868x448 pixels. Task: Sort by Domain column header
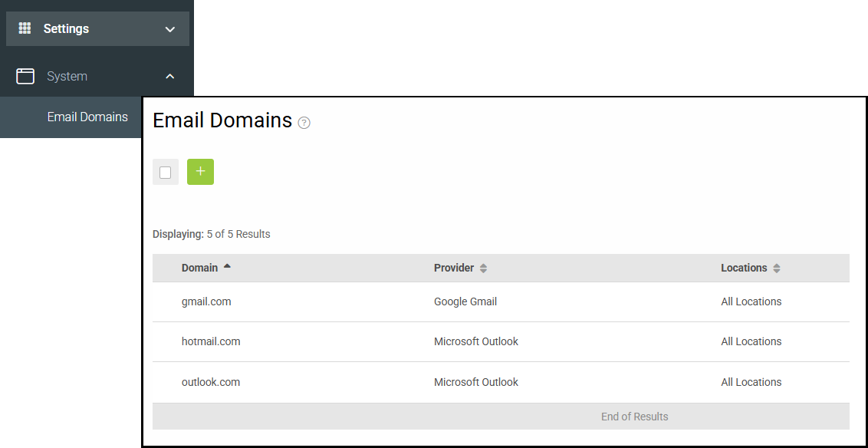click(x=200, y=268)
